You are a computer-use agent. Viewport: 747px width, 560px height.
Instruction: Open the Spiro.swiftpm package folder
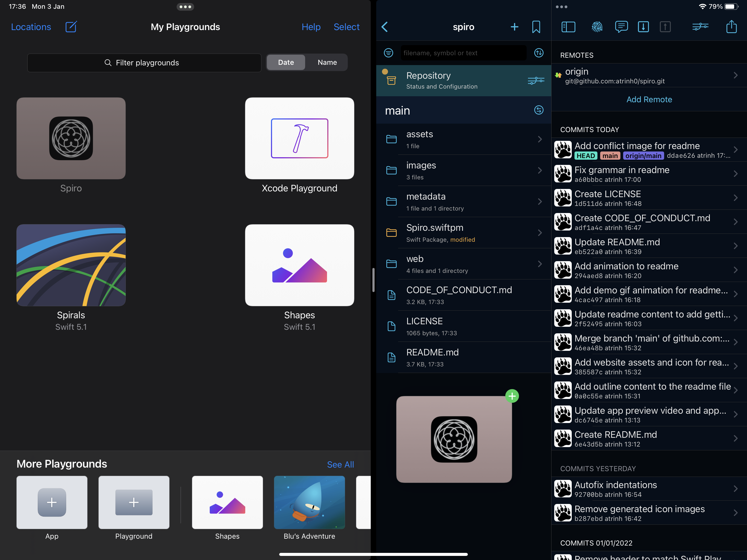click(463, 233)
